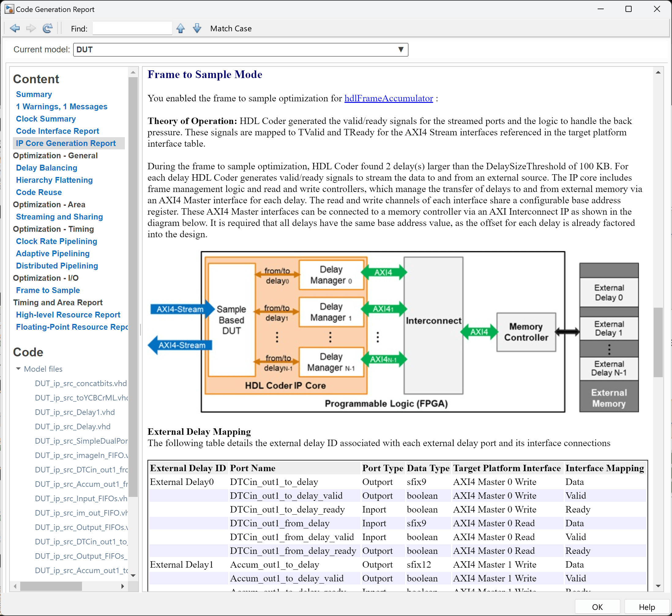Click the refresh icon in toolbar
This screenshot has width=672, height=616.
click(47, 28)
